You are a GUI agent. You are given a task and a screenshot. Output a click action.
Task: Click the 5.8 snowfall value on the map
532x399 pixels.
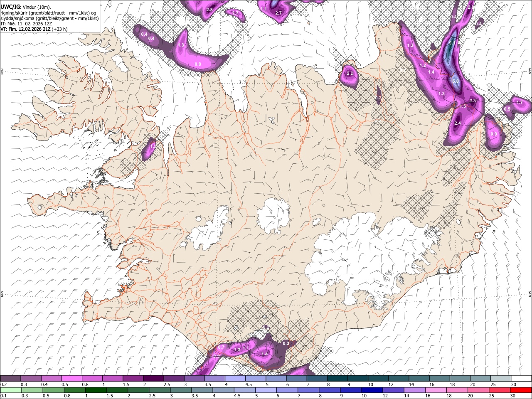tap(456, 81)
